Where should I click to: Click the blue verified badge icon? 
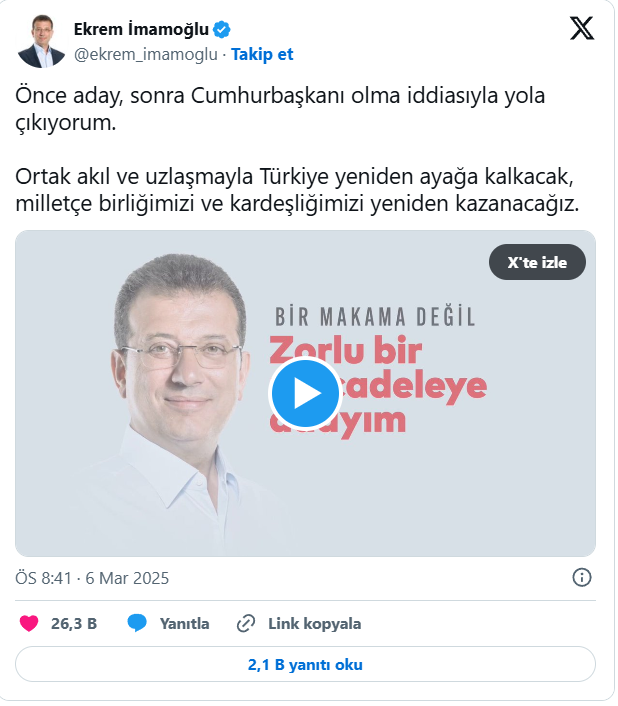(x=221, y=30)
